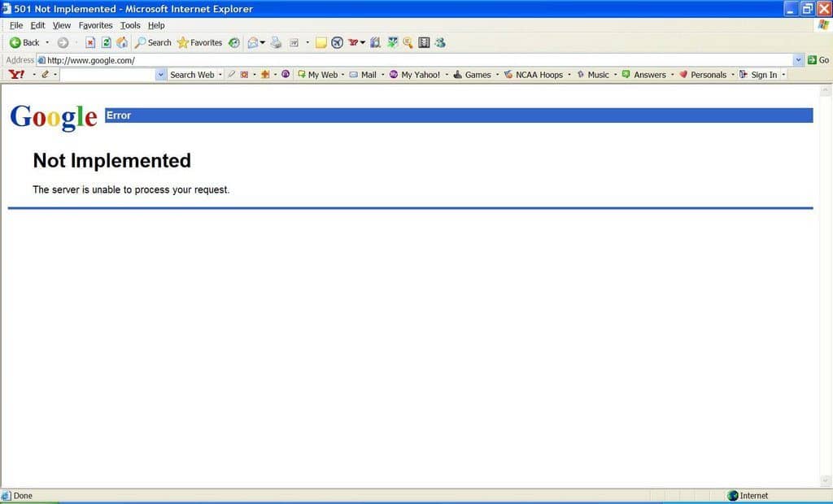
Task: Open the History icon in toolbar
Action: pyautogui.click(x=234, y=42)
